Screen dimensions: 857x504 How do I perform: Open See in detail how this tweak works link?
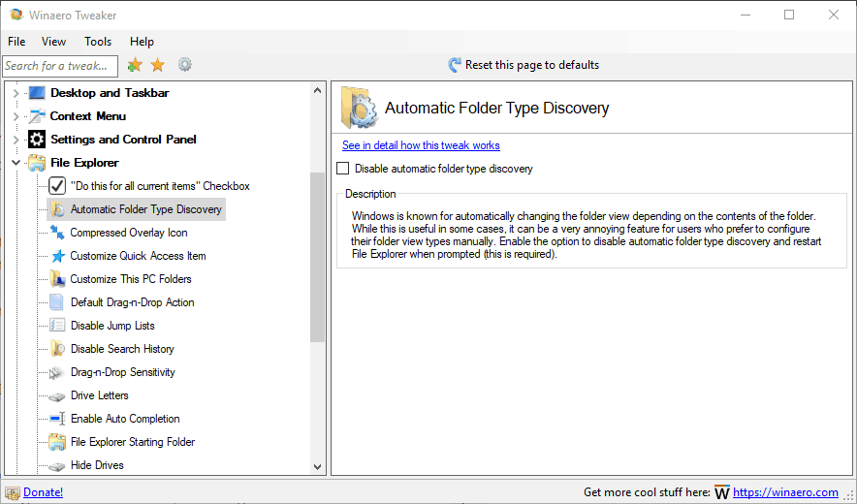pyautogui.click(x=421, y=145)
